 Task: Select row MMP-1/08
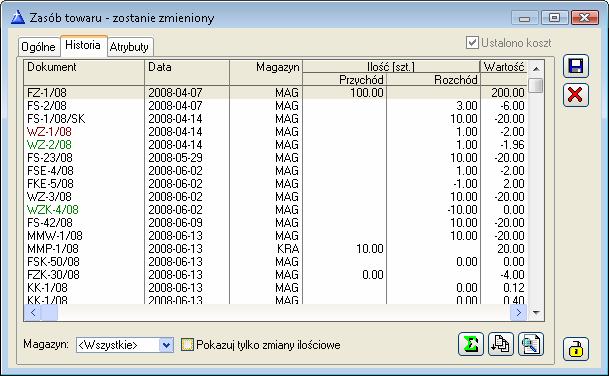pos(274,249)
